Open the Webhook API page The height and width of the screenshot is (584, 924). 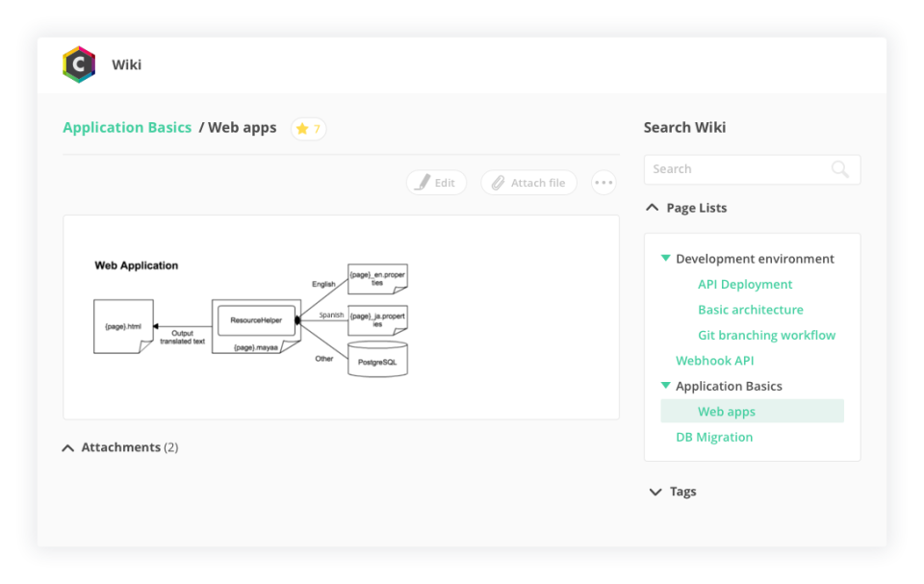tap(714, 361)
